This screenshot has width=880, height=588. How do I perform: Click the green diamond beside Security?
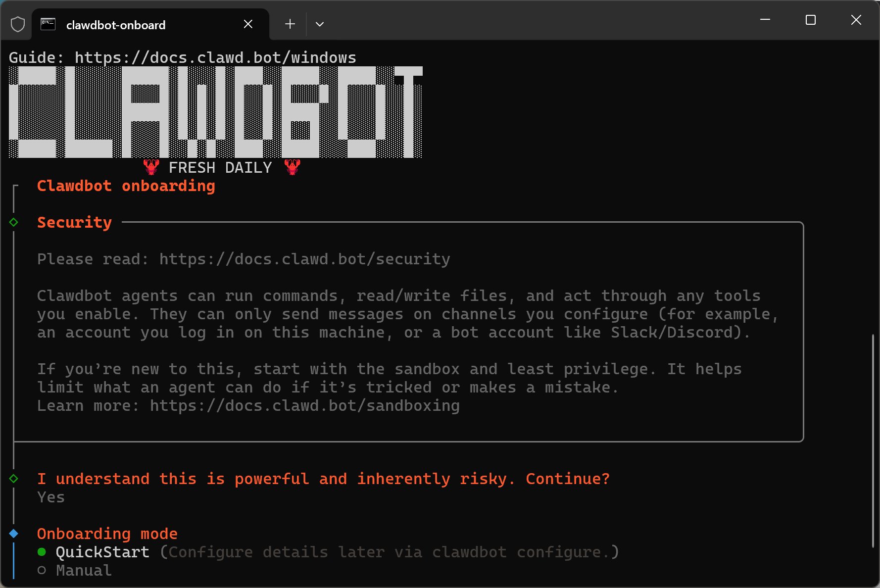click(14, 222)
